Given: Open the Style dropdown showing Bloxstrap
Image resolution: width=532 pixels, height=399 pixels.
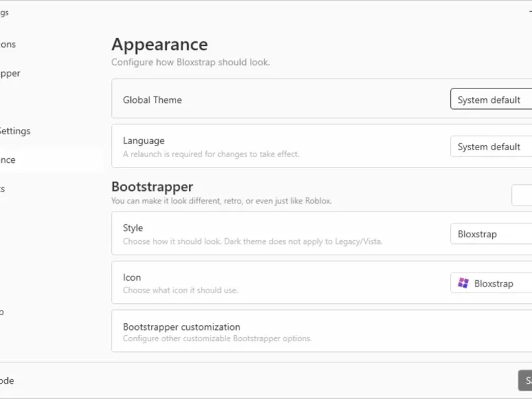Looking at the screenshot, I should coord(491,234).
